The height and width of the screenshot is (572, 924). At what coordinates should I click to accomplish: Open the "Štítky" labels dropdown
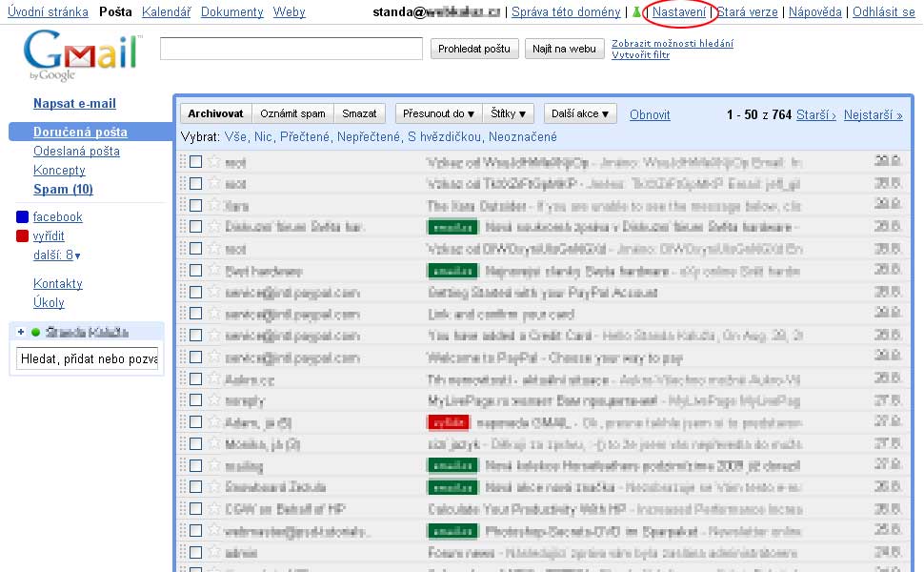(508, 113)
